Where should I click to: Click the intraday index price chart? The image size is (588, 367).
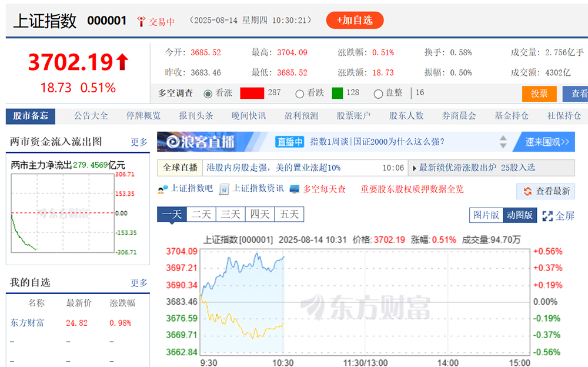coord(365,302)
